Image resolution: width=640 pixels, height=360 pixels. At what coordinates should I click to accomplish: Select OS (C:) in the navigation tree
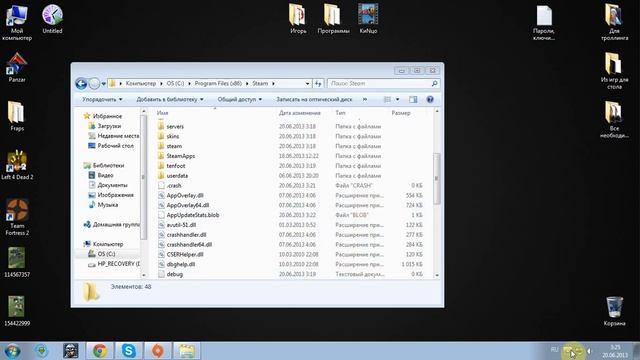[x=106, y=254]
